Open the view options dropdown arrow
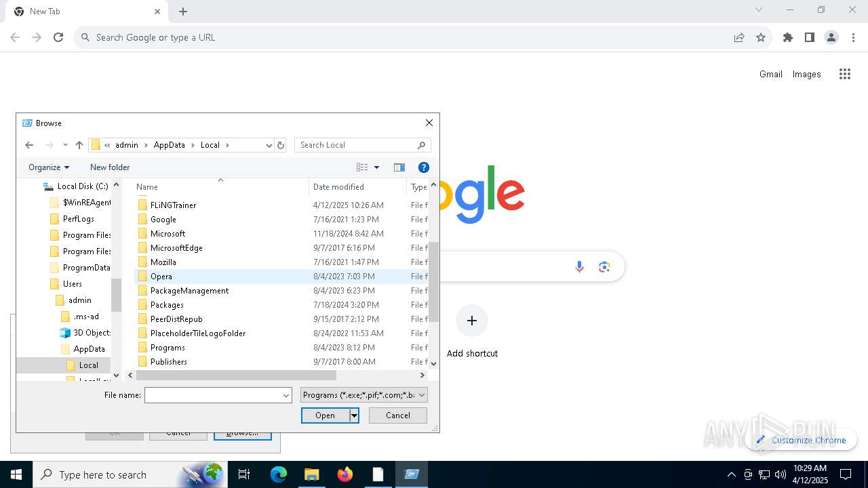This screenshot has width=868, height=488. [x=377, y=167]
